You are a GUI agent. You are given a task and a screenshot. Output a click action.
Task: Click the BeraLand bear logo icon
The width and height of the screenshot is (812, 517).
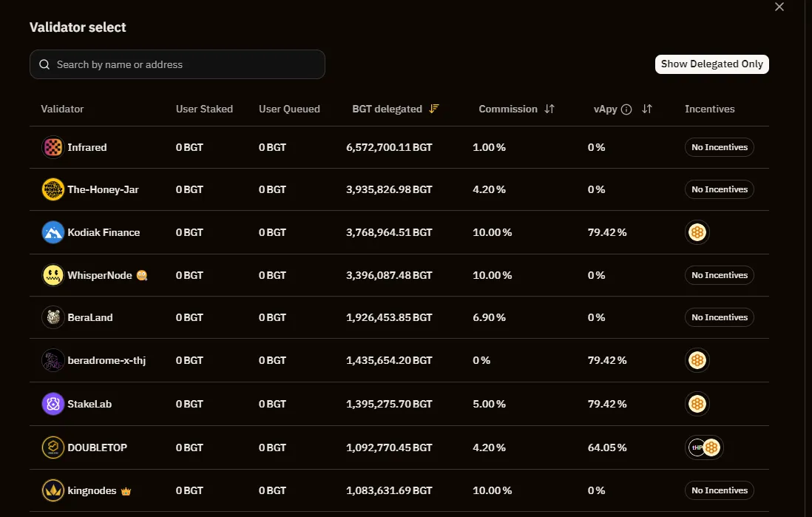pyautogui.click(x=53, y=317)
